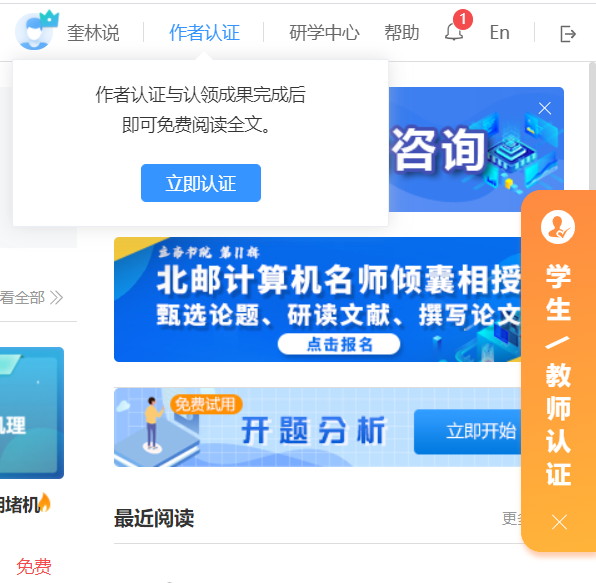
Task: Open the 咨询 banner image
Action: [476, 149]
